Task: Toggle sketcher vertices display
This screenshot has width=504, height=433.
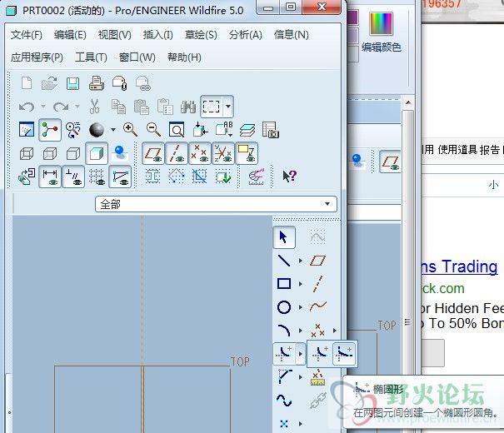Action: (x=120, y=177)
